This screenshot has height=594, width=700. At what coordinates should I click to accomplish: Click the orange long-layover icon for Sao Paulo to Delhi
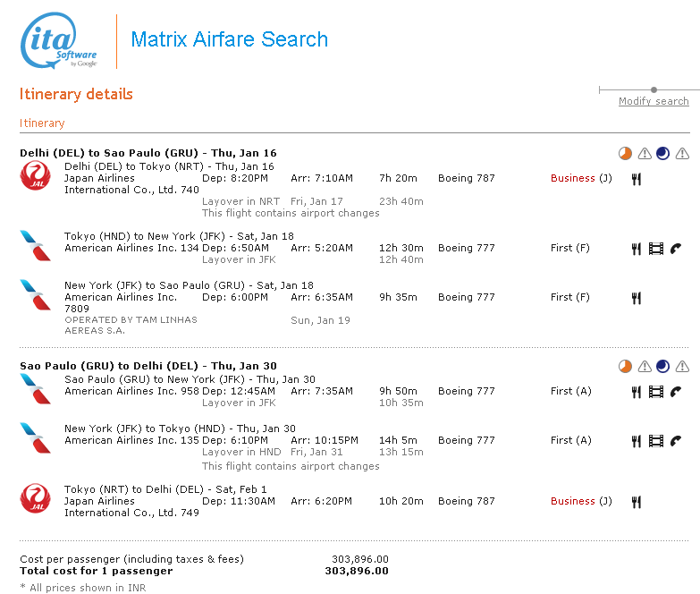[625, 366]
